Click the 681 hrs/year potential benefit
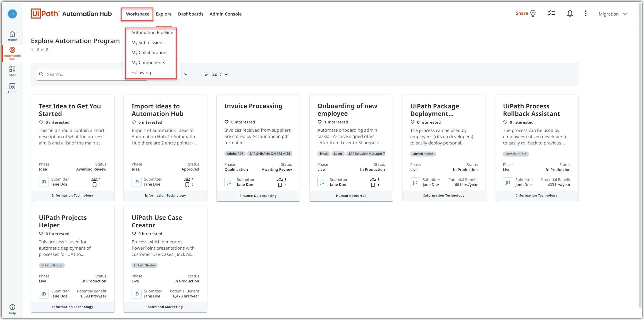Viewport: 644px width, 320px height. 466,185
